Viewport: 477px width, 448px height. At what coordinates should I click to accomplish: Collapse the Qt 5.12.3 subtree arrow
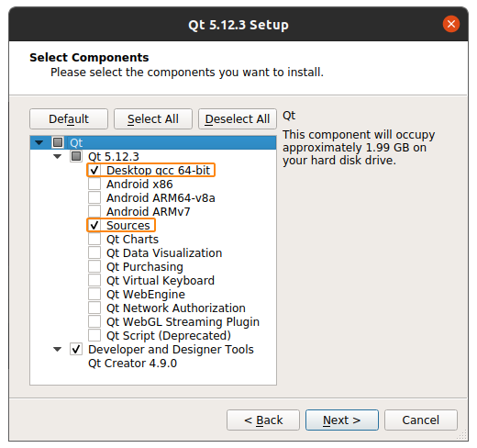pyautogui.click(x=57, y=156)
